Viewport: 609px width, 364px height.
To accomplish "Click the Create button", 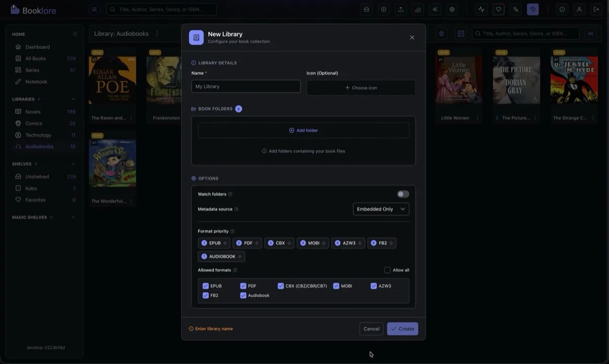I will 402,329.
